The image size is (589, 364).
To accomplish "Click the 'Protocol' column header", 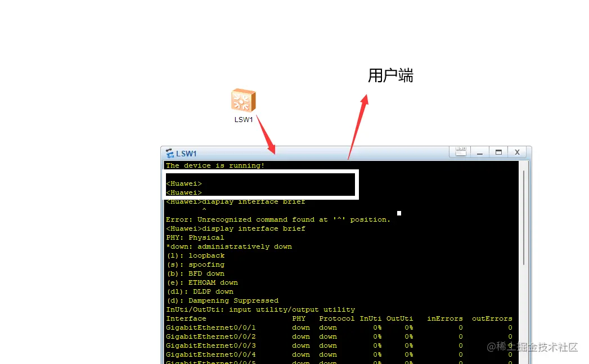I will click(x=336, y=318).
